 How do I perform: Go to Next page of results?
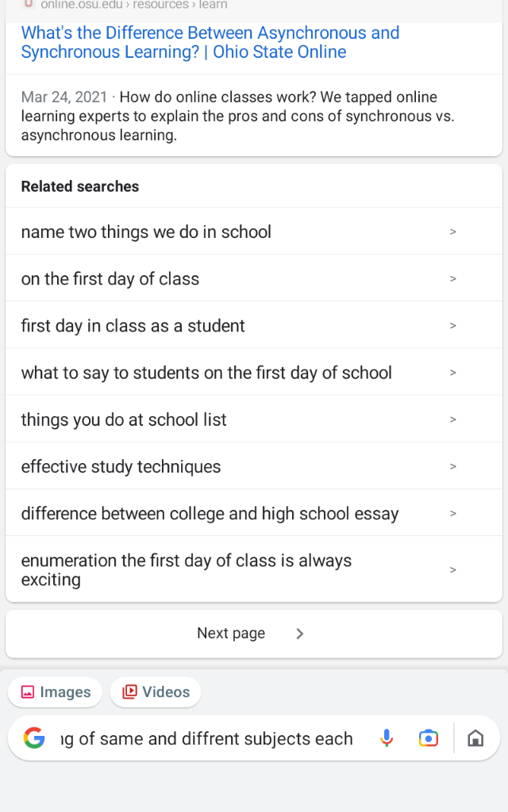[x=231, y=634]
